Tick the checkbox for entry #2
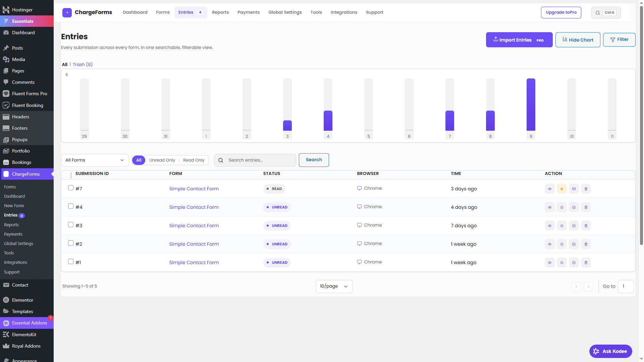 point(71,243)
